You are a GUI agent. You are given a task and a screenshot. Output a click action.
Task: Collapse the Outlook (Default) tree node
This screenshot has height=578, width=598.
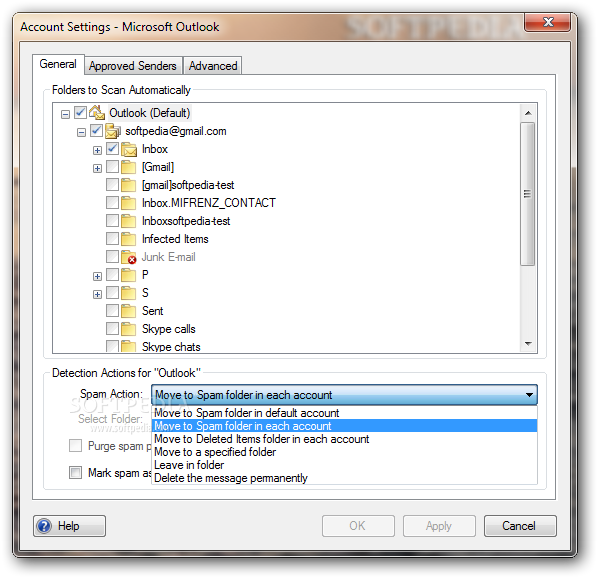pyautogui.click(x=65, y=114)
